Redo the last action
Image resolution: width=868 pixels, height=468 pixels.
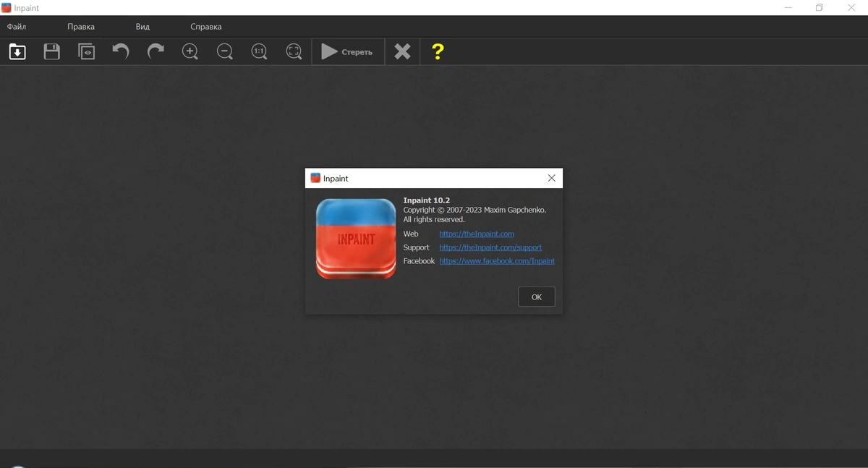pos(156,51)
